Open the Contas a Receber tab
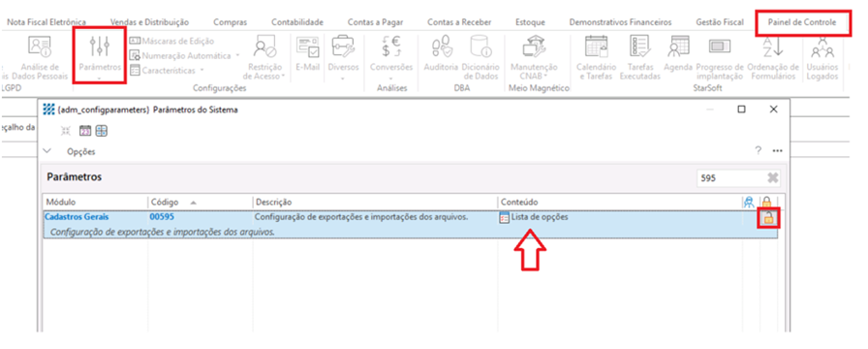The image size is (868, 349). pyautogui.click(x=459, y=22)
